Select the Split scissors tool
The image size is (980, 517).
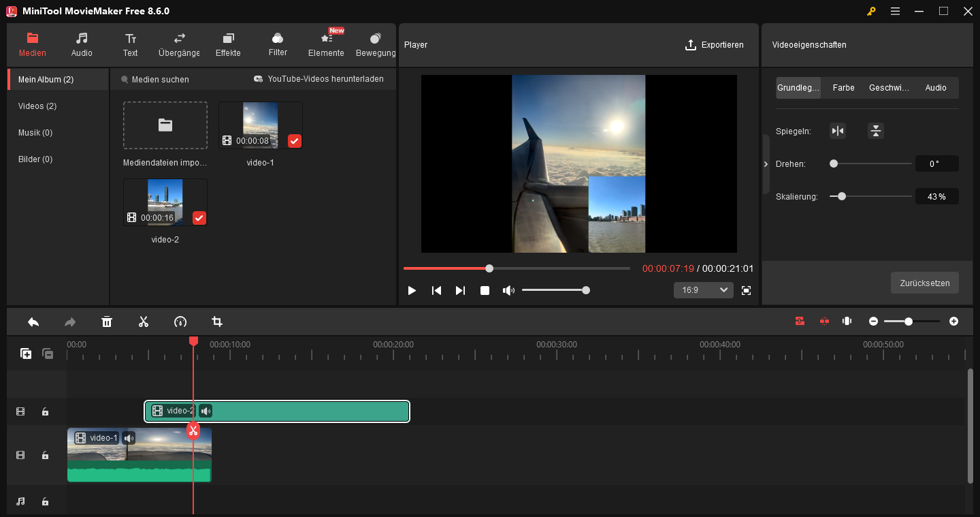[144, 321]
